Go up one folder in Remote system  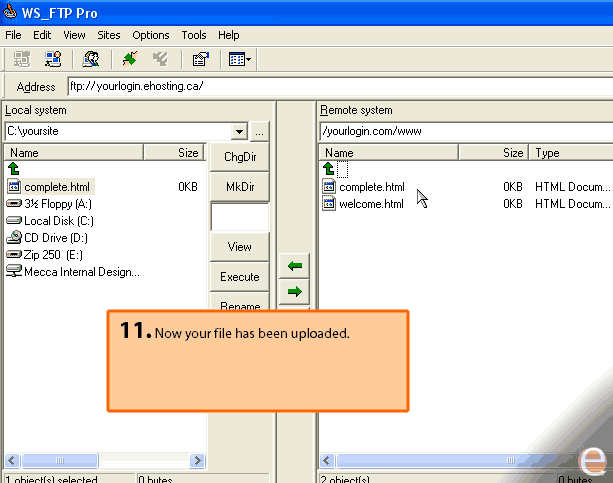pos(328,169)
